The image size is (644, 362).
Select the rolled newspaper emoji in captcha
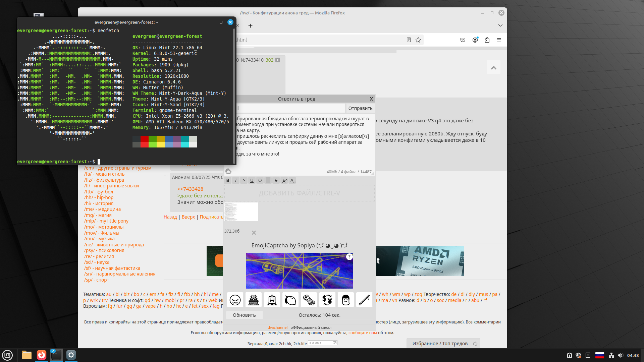[309, 300]
